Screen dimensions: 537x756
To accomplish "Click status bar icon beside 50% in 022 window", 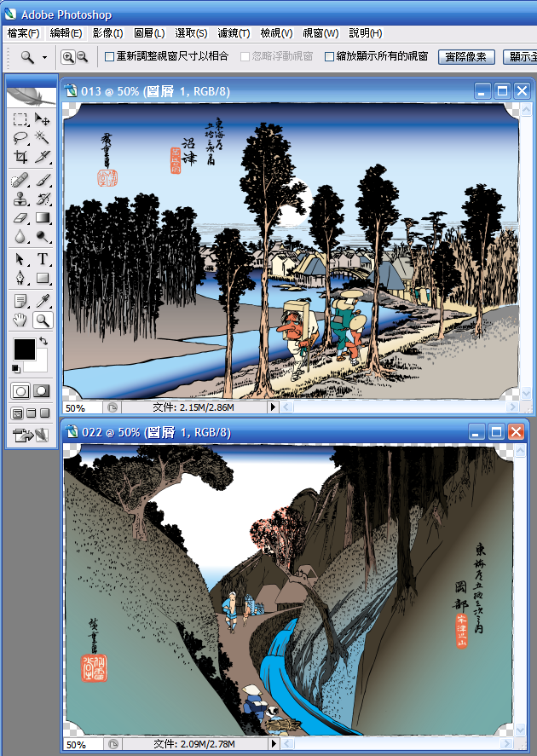I will click(x=113, y=744).
